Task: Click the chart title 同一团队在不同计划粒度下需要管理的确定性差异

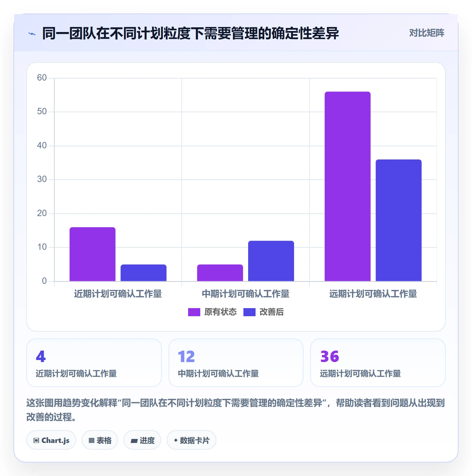Action: coord(190,33)
